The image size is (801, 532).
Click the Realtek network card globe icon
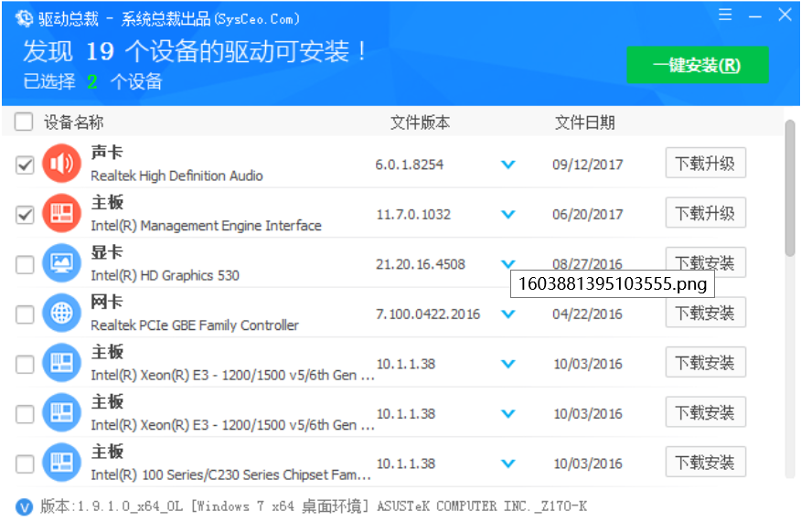(x=62, y=314)
